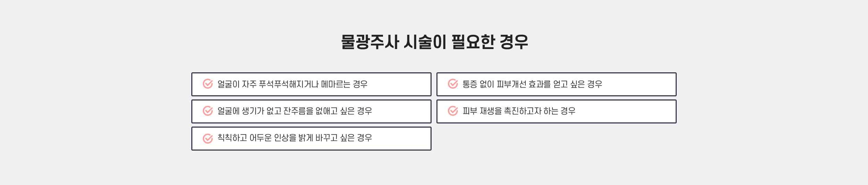Click the bordered card about 푸석푸석 메마르는 skin
Screen dimensions: 868x185
click(x=311, y=84)
